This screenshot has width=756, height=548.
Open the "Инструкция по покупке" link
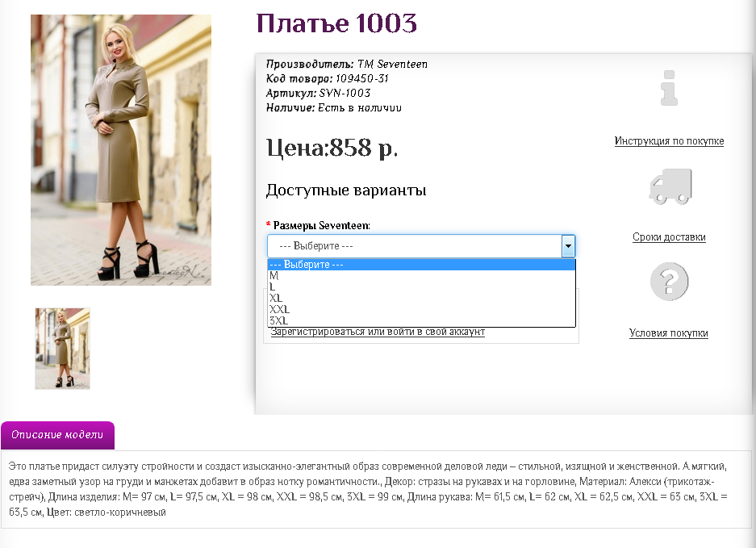[668, 140]
